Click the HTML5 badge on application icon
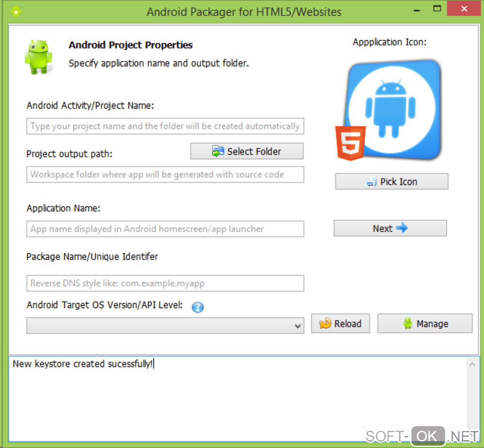Screen dimensions: 484x448 pos(351,143)
